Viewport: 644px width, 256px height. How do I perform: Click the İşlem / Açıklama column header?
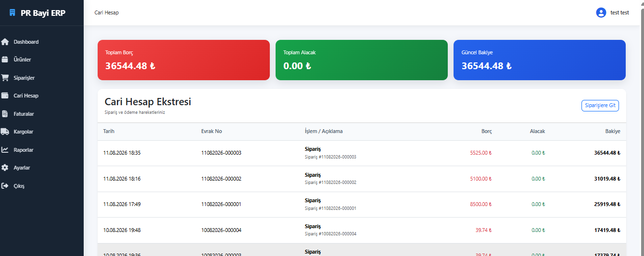click(x=324, y=131)
